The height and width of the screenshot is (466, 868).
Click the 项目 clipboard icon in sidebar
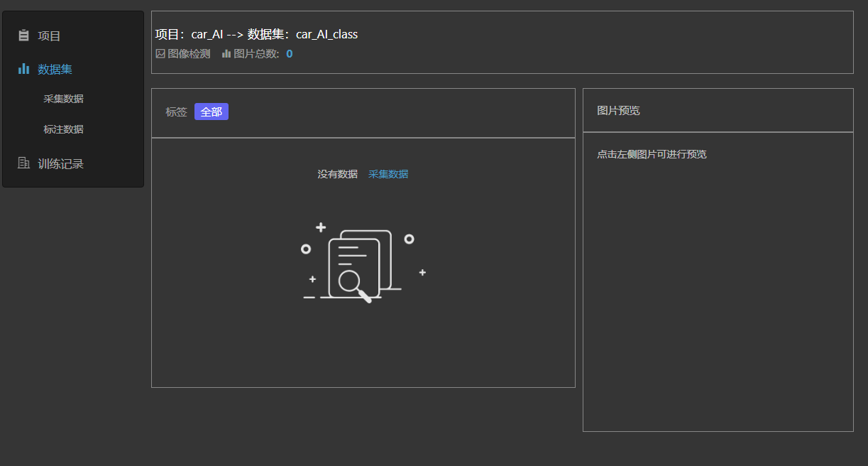(23, 36)
